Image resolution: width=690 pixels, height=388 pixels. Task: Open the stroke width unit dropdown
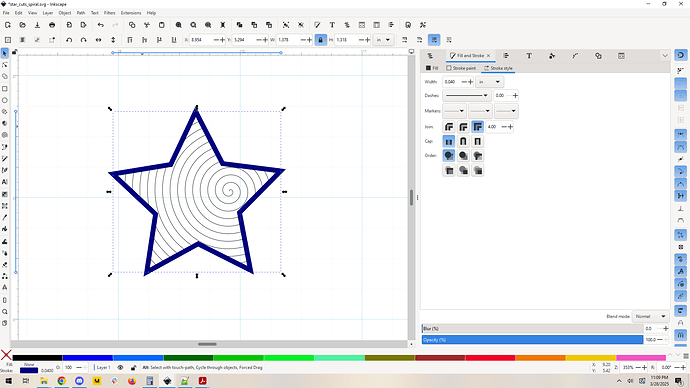pyautogui.click(x=489, y=82)
